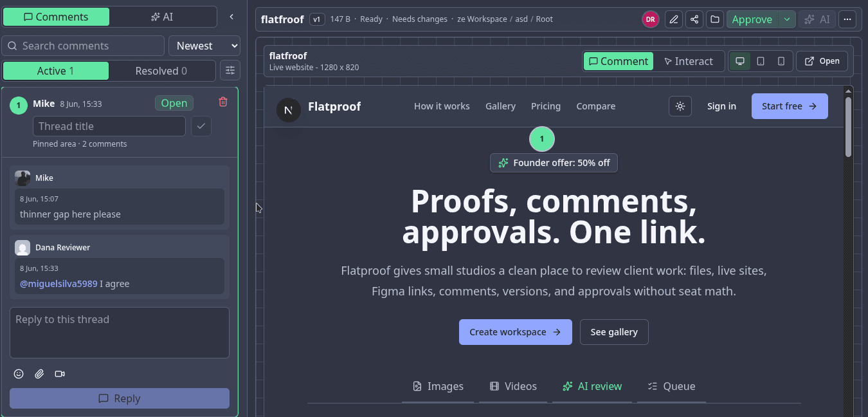
Task: Click the Search comments field
Action: tap(83, 46)
